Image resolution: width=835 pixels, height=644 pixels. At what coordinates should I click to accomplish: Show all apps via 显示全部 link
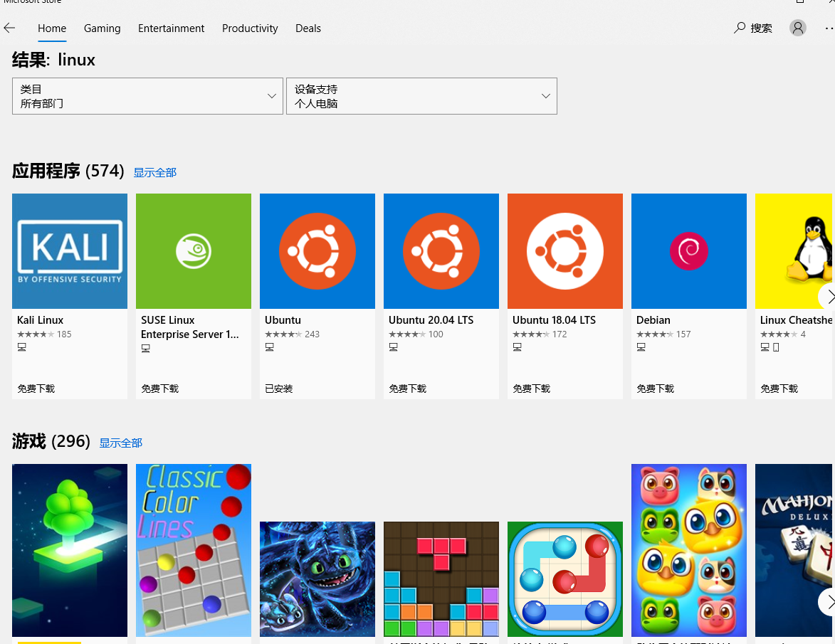click(x=155, y=172)
